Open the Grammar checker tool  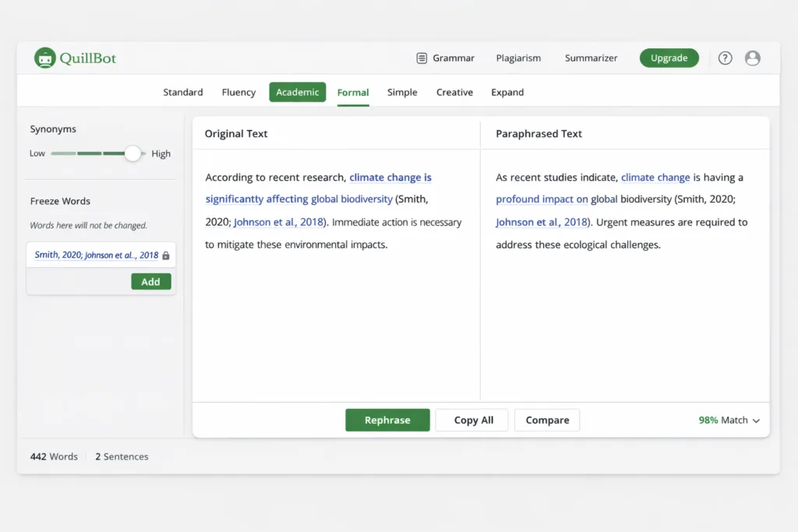pyautogui.click(x=454, y=58)
